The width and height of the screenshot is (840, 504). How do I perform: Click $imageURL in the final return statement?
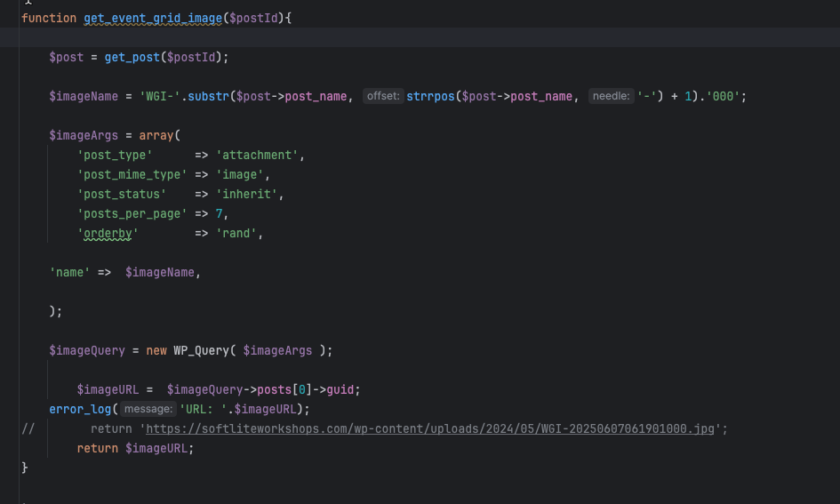tap(156, 448)
